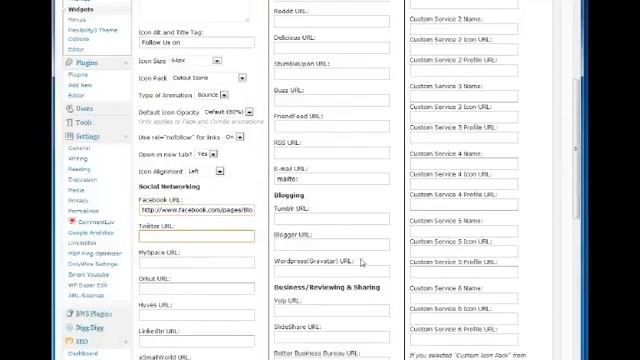Click the Yelp URL field
The width and height of the screenshot is (640, 360).
pos(332,311)
